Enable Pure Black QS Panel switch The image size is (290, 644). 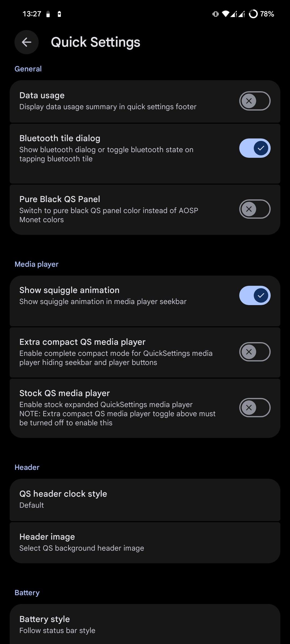click(x=255, y=209)
